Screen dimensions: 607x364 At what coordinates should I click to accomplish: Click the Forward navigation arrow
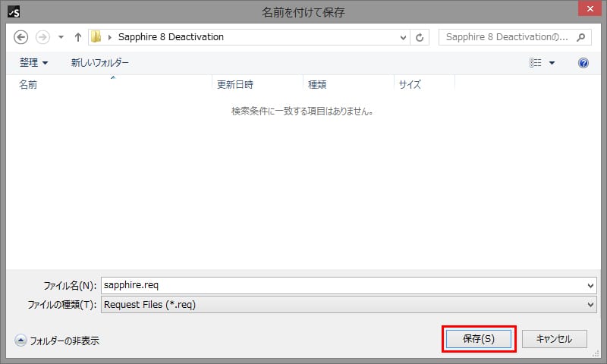(x=42, y=37)
